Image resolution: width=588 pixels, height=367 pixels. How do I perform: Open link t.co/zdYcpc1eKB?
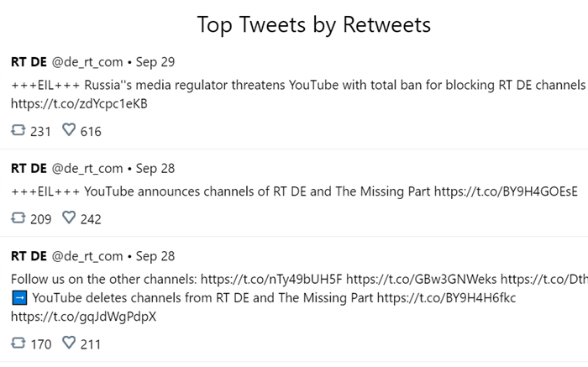pos(79,104)
